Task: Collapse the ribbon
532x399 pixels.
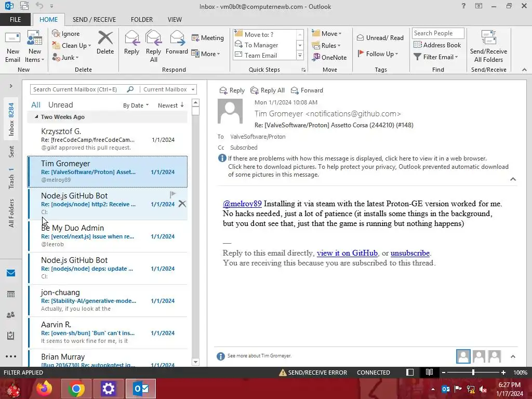Action: point(524,70)
